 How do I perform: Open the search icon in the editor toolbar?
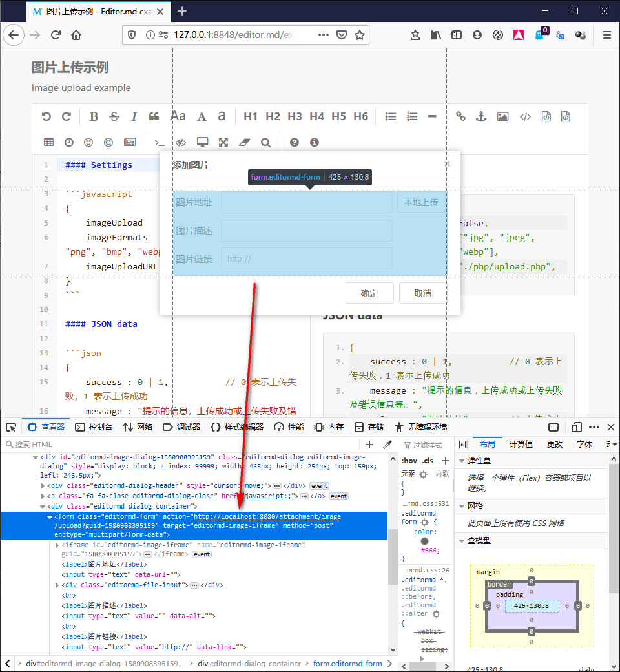(265, 142)
